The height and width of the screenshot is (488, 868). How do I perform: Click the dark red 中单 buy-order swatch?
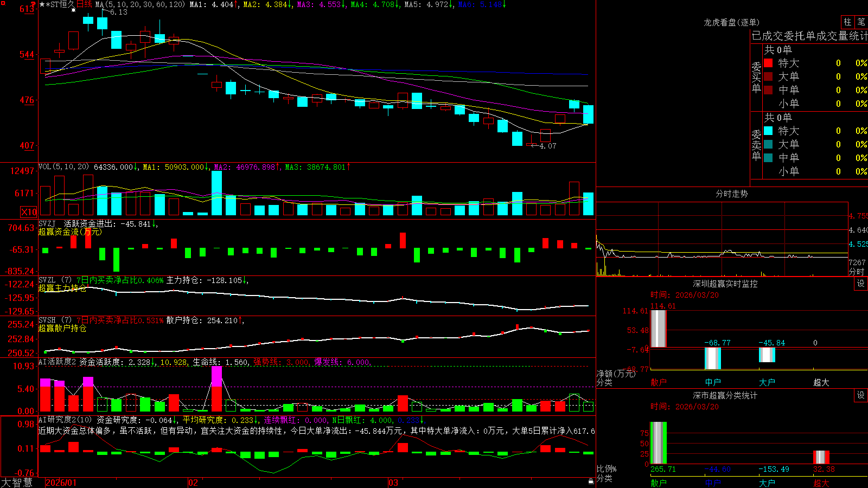pos(768,90)
